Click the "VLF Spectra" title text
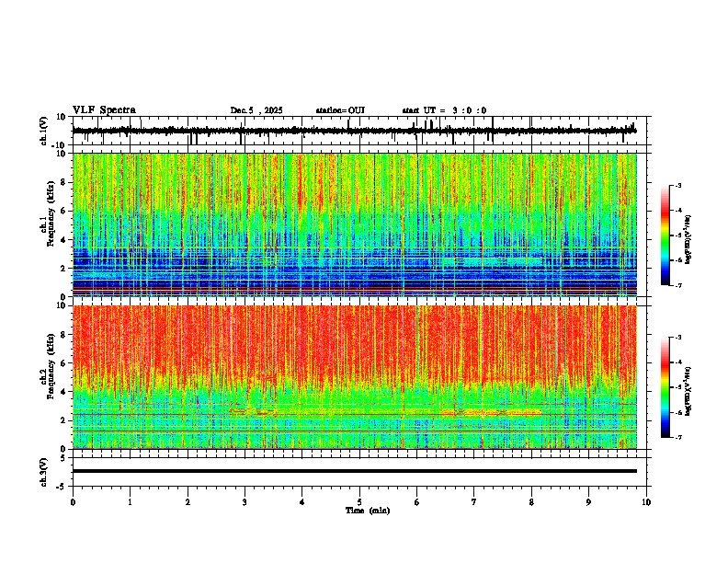The height and width of the screenshot is (563, 728). click(x=104, y=110)
